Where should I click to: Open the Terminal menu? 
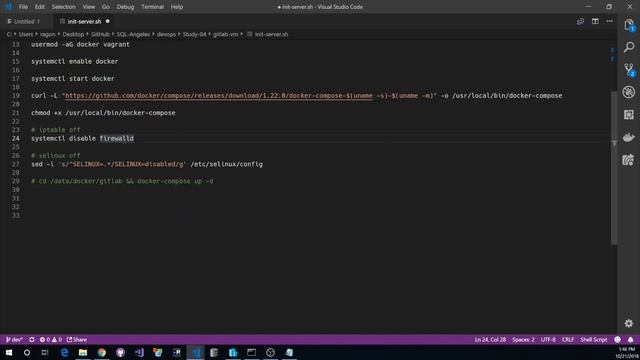click(x=152, y=7)
